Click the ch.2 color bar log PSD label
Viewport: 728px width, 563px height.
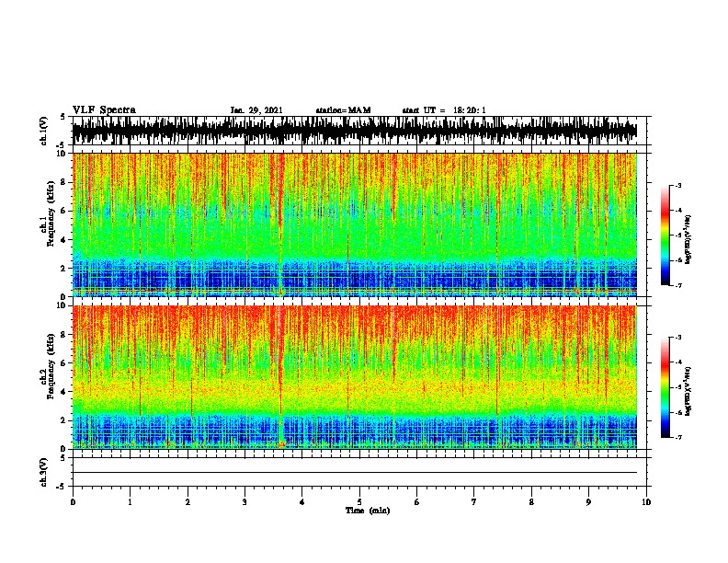pyautogui.click(x=688, y=392)
